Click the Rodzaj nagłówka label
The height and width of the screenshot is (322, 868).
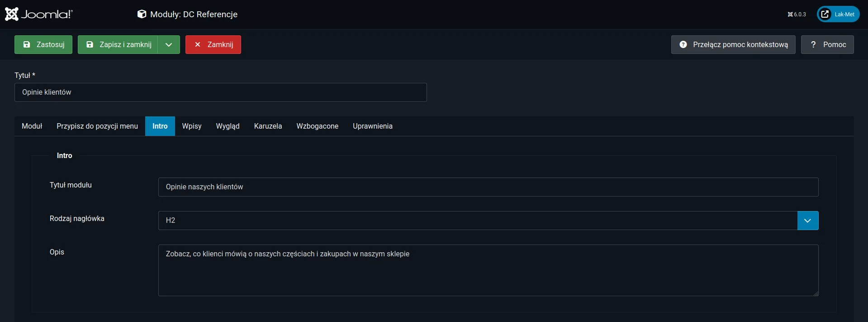[77, 218]
